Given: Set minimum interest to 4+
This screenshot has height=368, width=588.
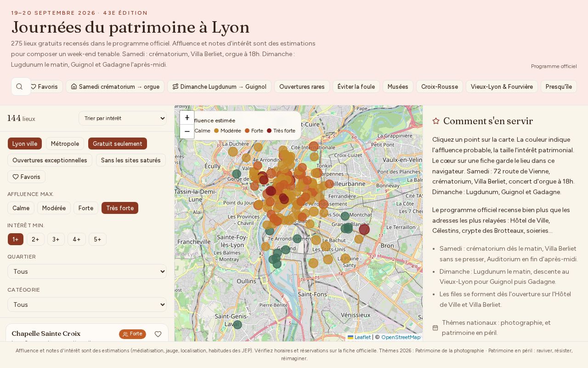Looking at the screenshot, I should (76, 239).
